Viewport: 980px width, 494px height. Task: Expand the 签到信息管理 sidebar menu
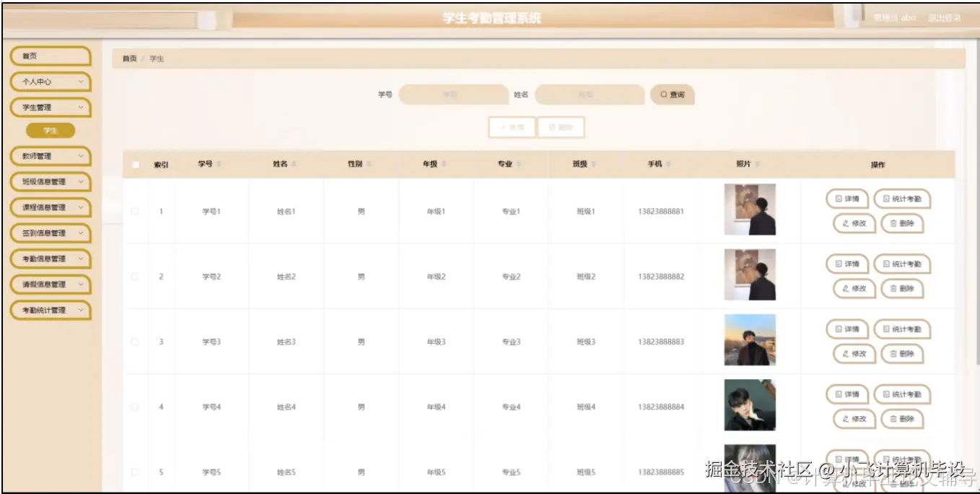51,233
